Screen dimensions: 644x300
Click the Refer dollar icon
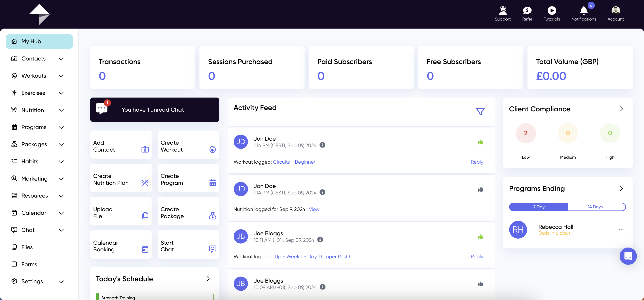pos(527,11)
